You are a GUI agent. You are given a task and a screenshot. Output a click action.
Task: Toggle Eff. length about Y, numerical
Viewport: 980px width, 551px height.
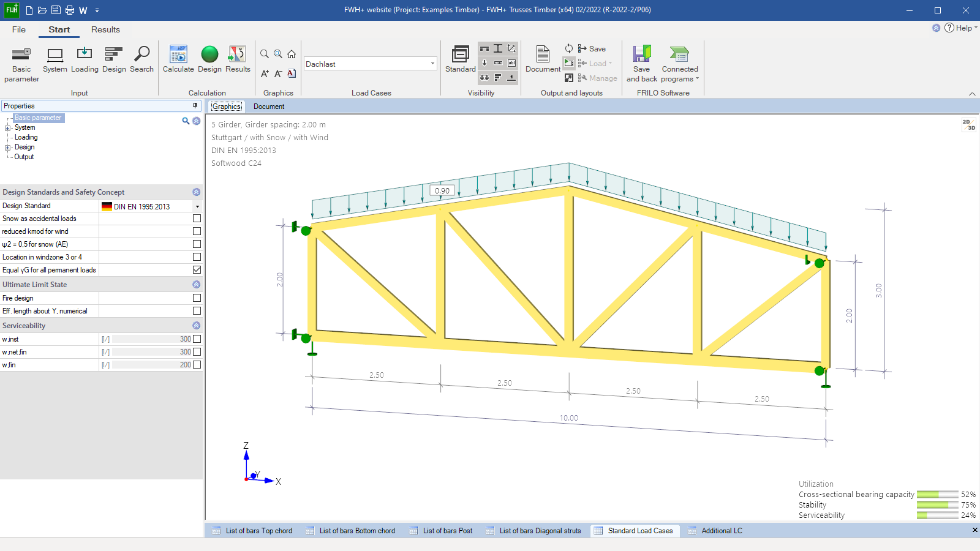pyautogui.click(x=197, y=311)
